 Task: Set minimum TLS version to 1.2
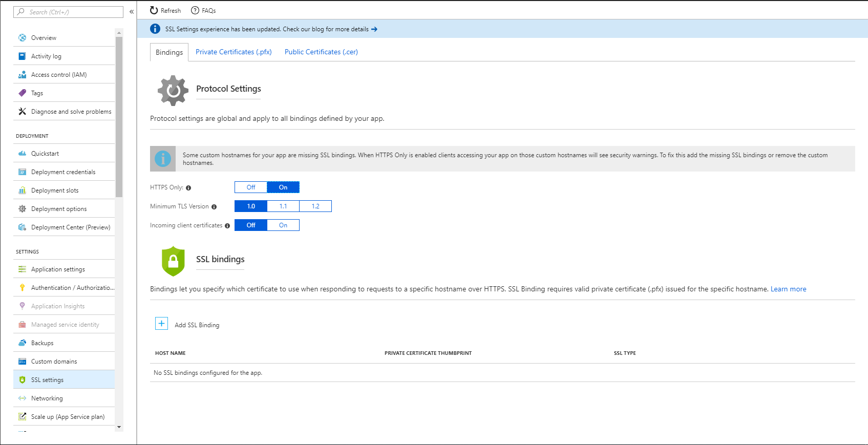[x=315, y=206]
